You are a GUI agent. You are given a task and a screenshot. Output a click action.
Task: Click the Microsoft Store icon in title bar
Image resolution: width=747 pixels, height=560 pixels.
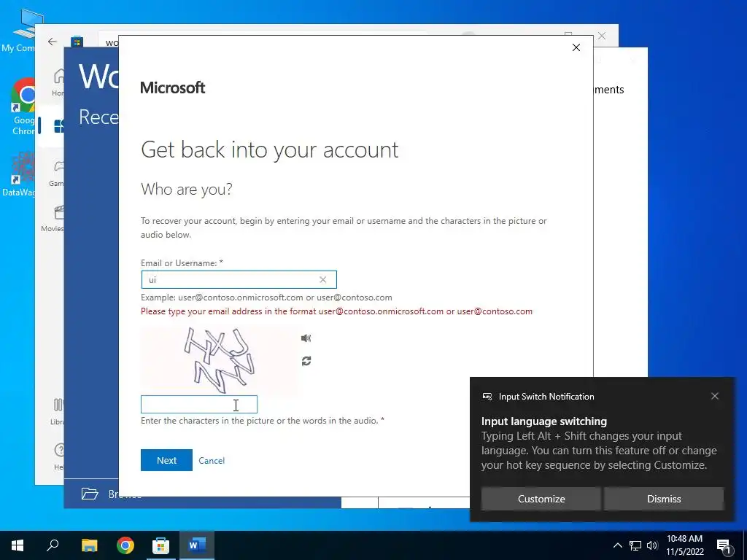pos(77,42)
